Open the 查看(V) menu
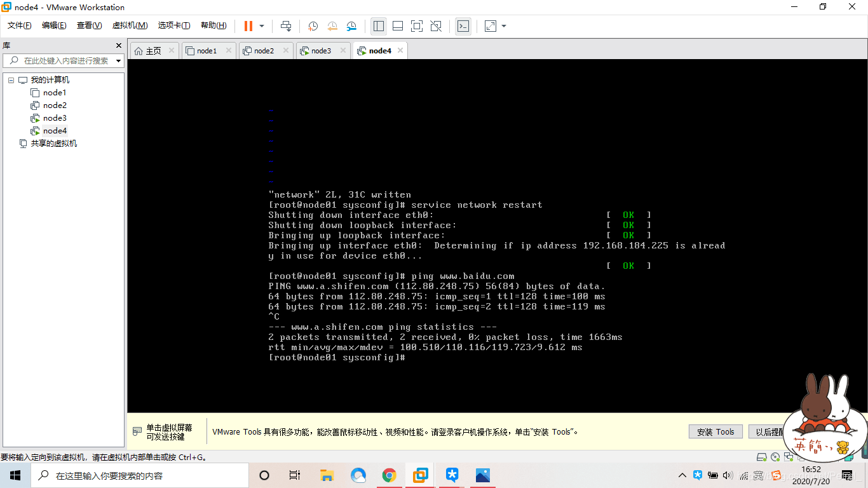868x488 pixels. [x=89, y=25]
